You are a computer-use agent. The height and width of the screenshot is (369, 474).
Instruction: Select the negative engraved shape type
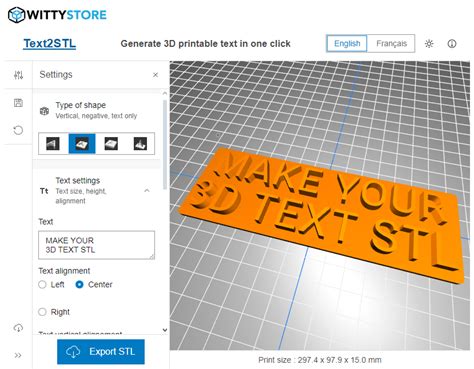[x=82, y=144]
